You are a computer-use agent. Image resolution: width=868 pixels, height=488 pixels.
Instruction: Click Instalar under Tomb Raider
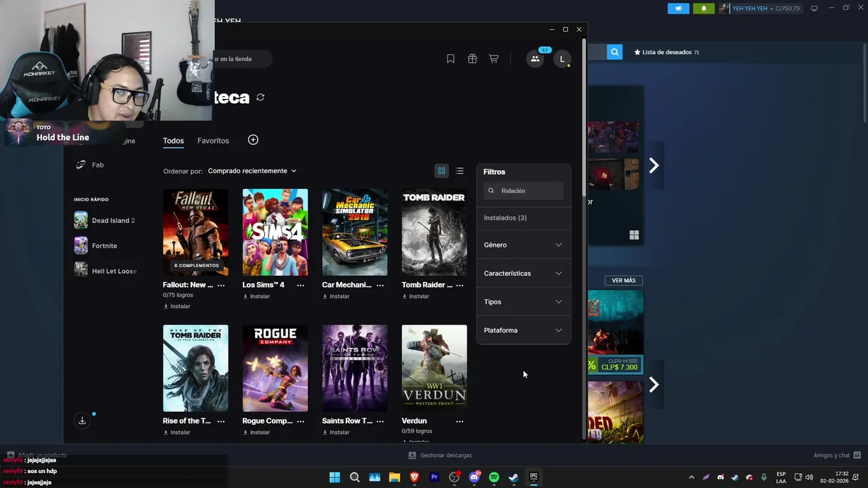point(416,296)
